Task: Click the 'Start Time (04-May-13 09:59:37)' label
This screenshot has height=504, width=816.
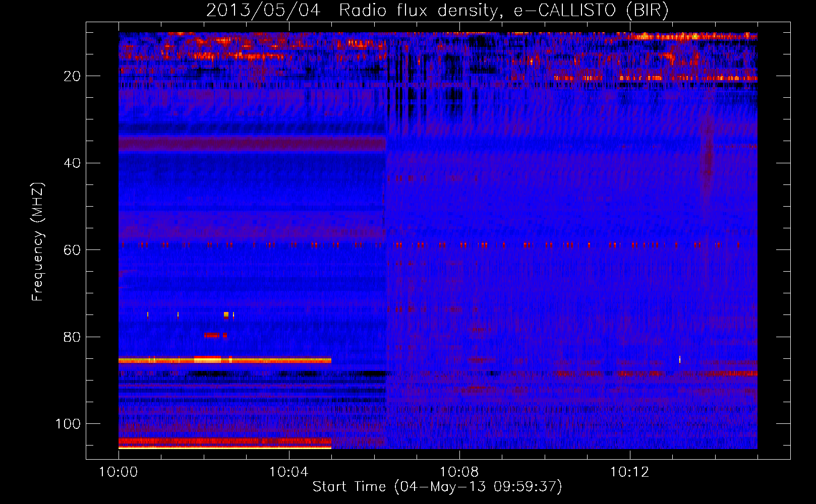Action: [x=437, y=487]
